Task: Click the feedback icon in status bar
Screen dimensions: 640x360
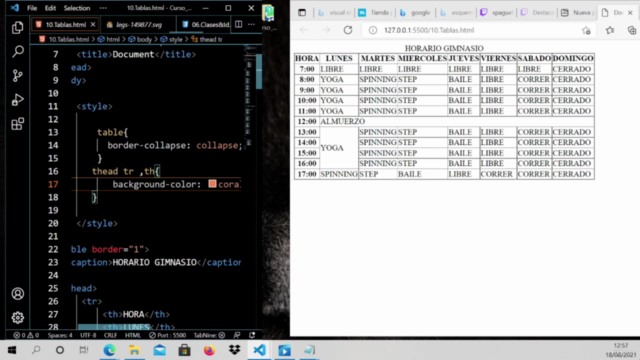Action: [x=237, y=335]
